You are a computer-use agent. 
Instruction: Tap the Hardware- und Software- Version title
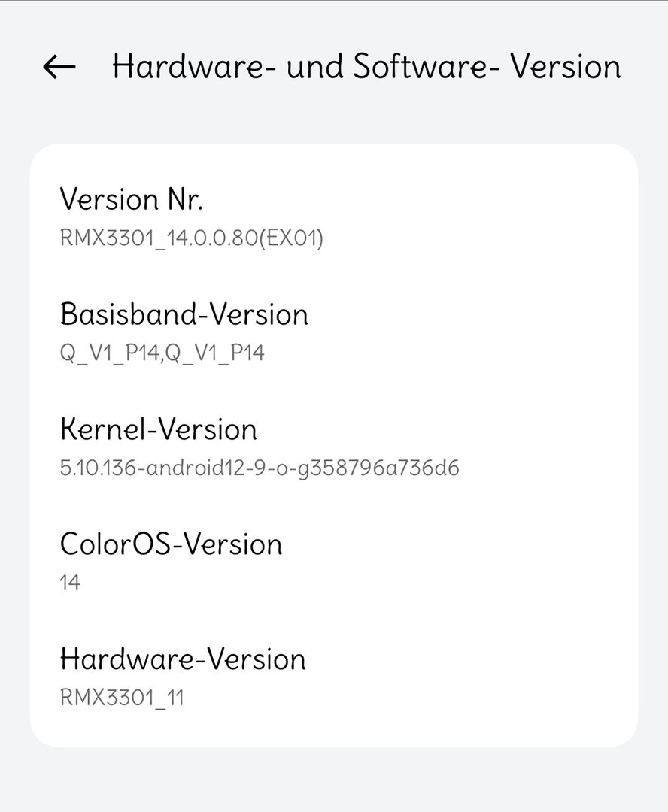[x=366, y=67]
